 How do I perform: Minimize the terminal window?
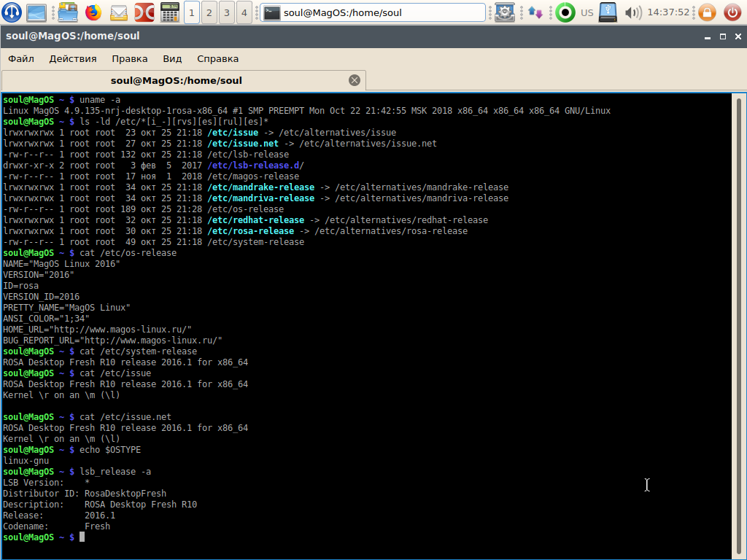[x=708, y=36]
